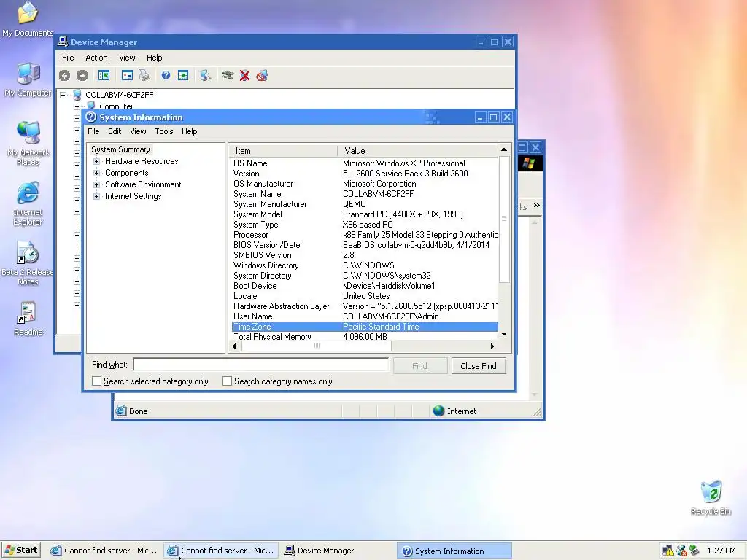Open the Help menu in Device Manager
This screenshot has height=560, width=747.
(155, 58)
